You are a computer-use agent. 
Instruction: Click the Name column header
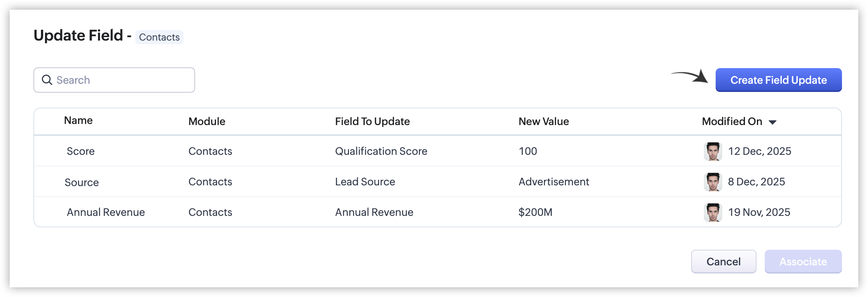point(78,121)
